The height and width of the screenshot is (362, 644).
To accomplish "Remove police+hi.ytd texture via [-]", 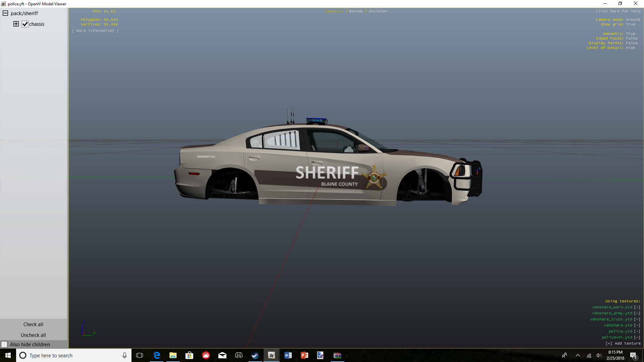I will (x=637, y=337).
